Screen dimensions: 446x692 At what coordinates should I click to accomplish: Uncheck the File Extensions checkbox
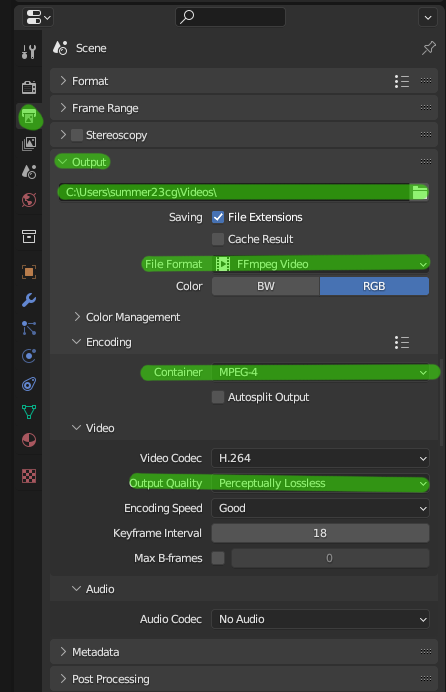[218, 217]
